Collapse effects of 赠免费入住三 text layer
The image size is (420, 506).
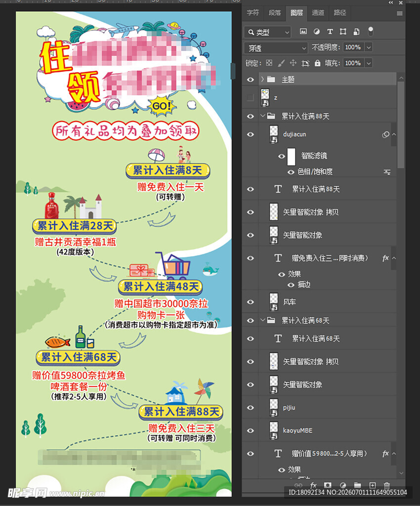394,258
